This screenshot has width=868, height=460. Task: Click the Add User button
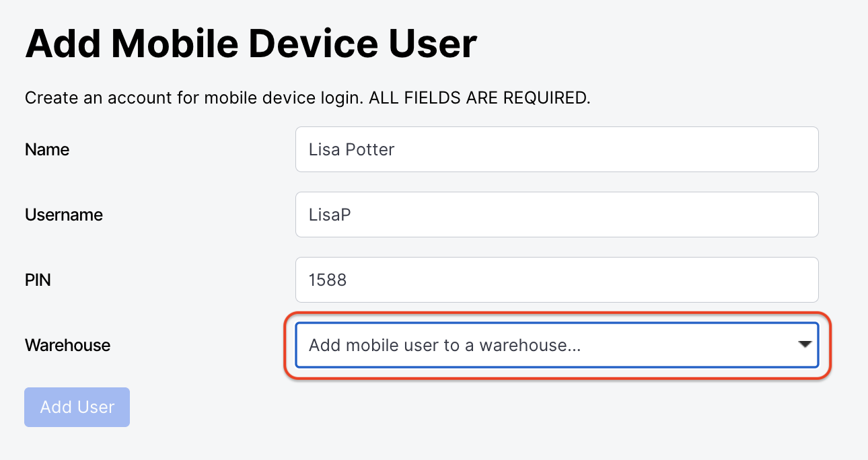(77, 407)
